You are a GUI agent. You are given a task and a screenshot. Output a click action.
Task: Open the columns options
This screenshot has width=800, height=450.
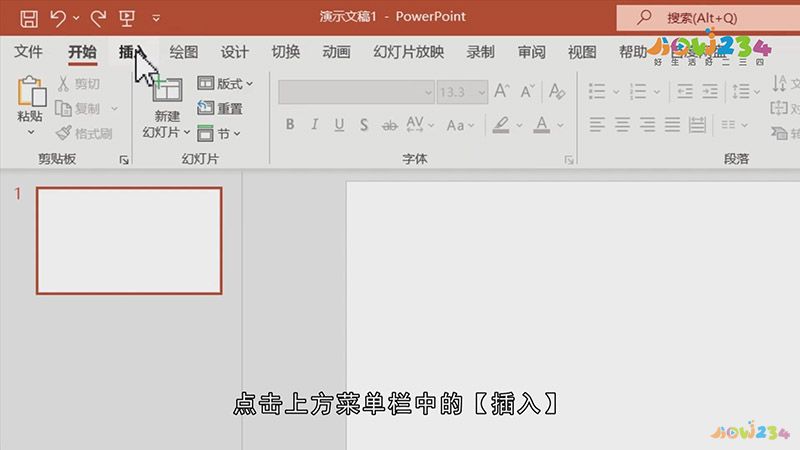point(734,125)
